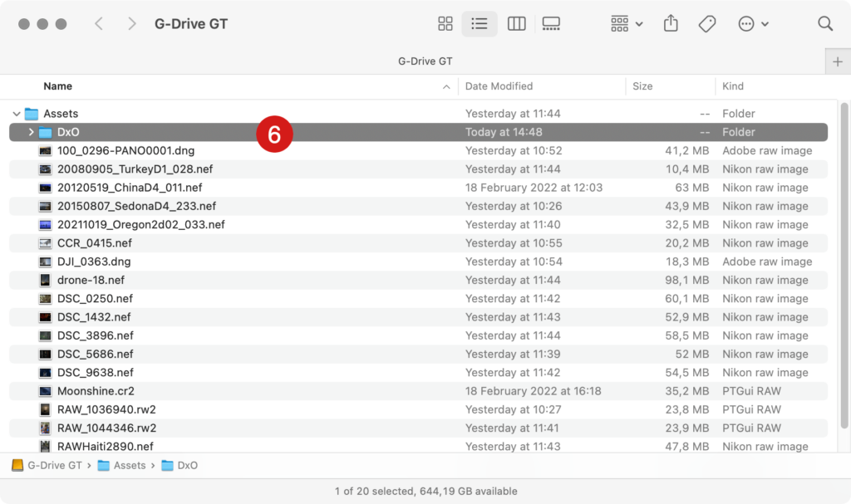Click the 98,1 MB size cell
Image resolution: width=851 pixels, height=504 pixels.
pyautogui.click(x=687, y=280)
